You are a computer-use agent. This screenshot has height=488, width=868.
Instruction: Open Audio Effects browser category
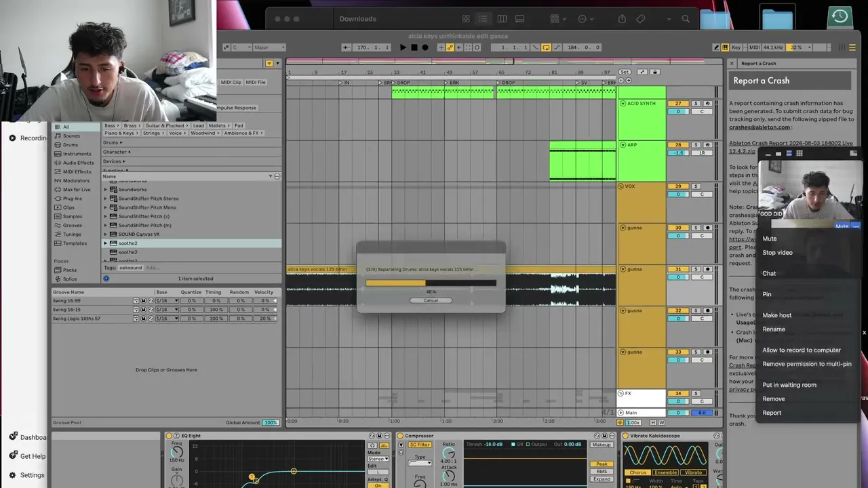tap(78, 163)
